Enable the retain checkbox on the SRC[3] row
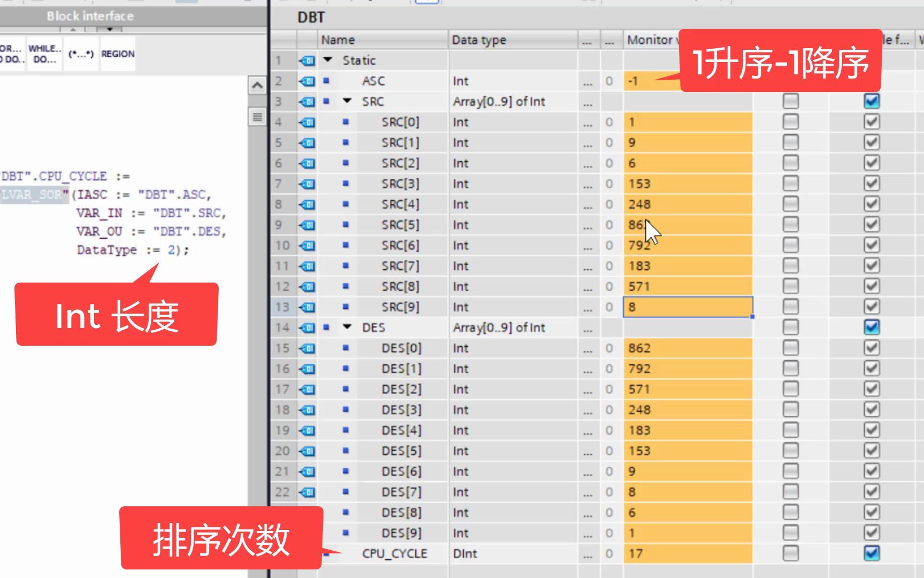The image size is (924, 578). tap(790, 183)
